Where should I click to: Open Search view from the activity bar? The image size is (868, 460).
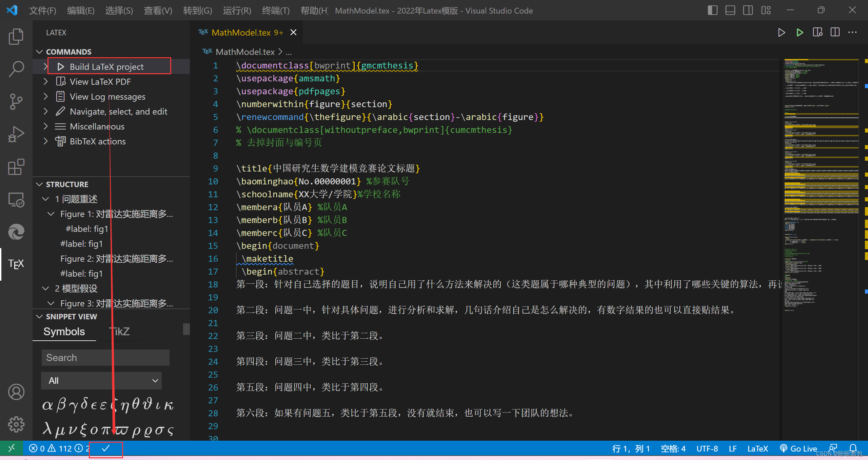(16, 69)
